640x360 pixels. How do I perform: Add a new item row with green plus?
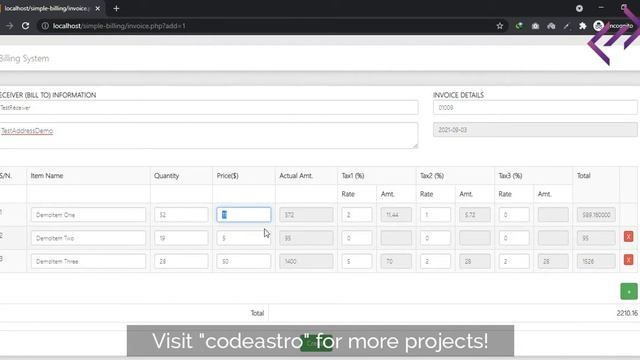[629, 291]
